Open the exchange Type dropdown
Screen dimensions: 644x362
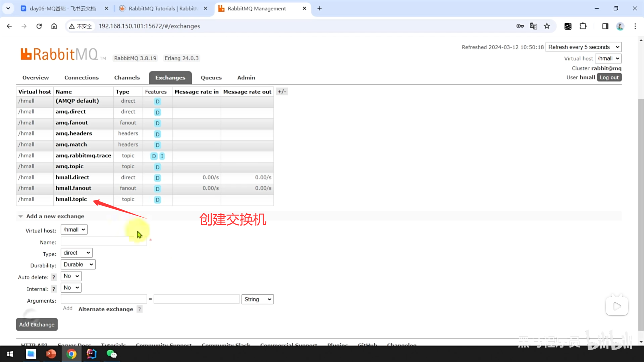[x=76, y=253]
